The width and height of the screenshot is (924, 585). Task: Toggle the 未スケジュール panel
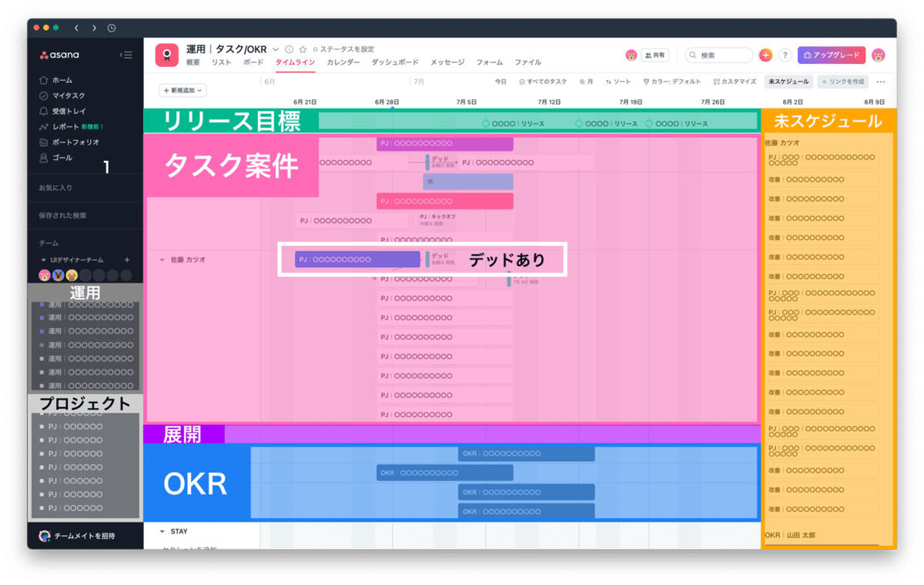pos(788,82)
